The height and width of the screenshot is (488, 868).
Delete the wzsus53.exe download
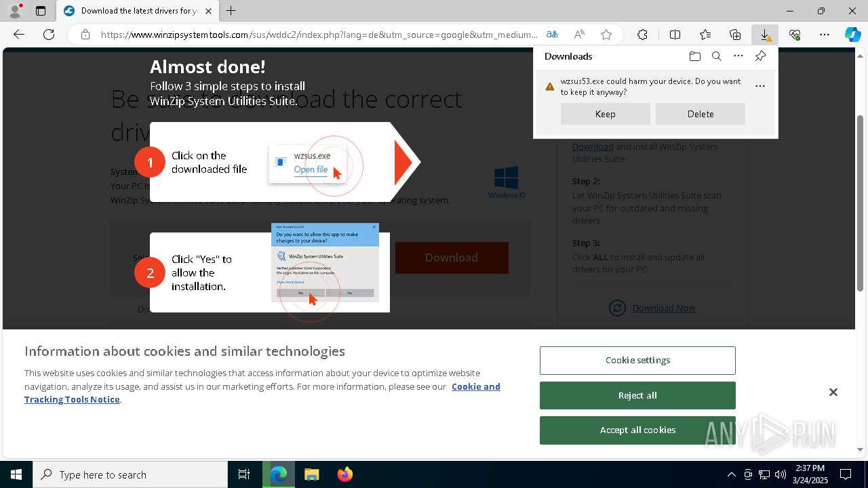pos(701,114)
